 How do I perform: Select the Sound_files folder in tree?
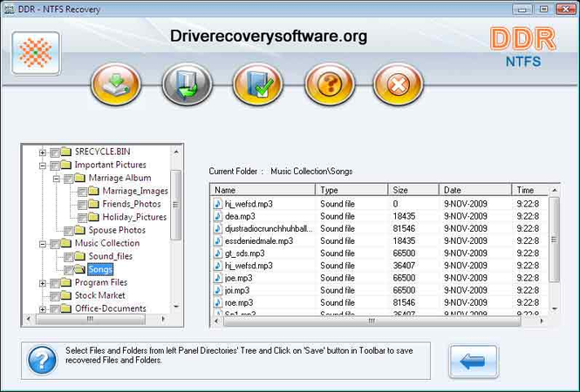point(110,256)
